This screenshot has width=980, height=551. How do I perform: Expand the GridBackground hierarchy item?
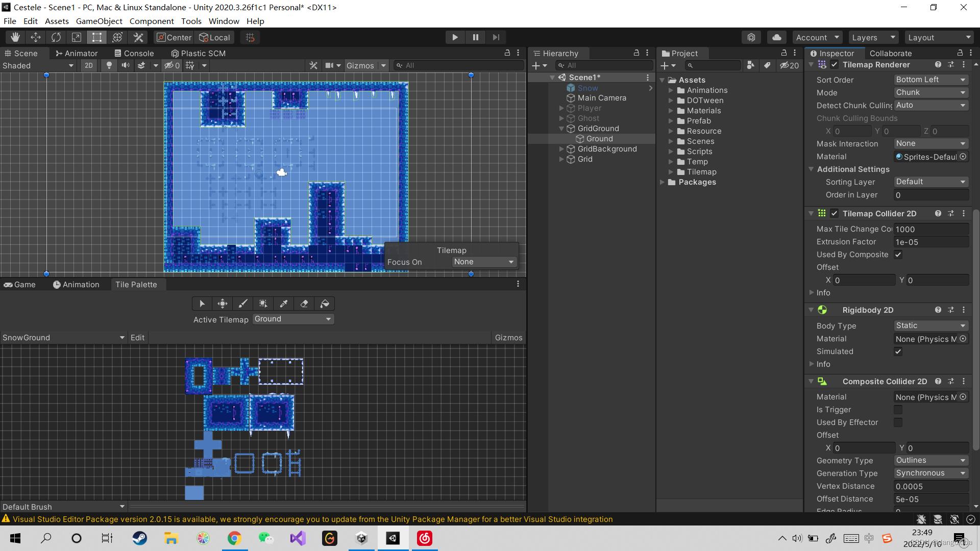coord(561,149)
